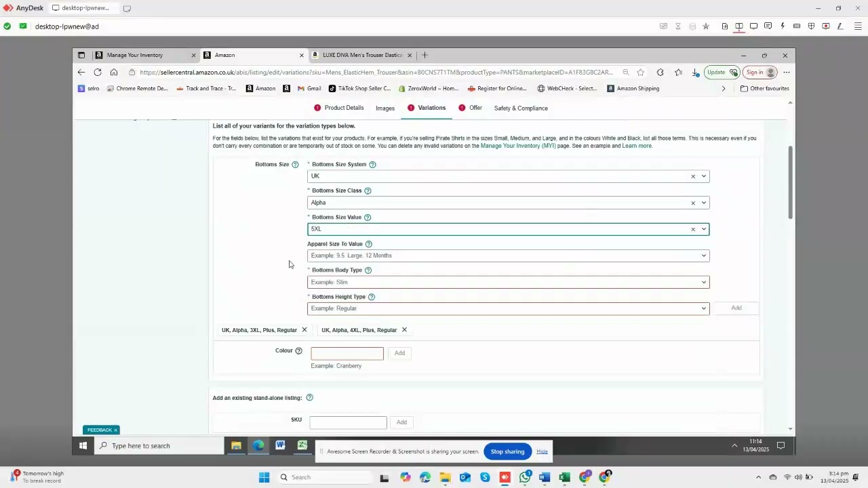Image resolution: width=868 pixels, height=488 pixels.
Task: Open Edge downloads icon
Action: click(x=695, y=73)
